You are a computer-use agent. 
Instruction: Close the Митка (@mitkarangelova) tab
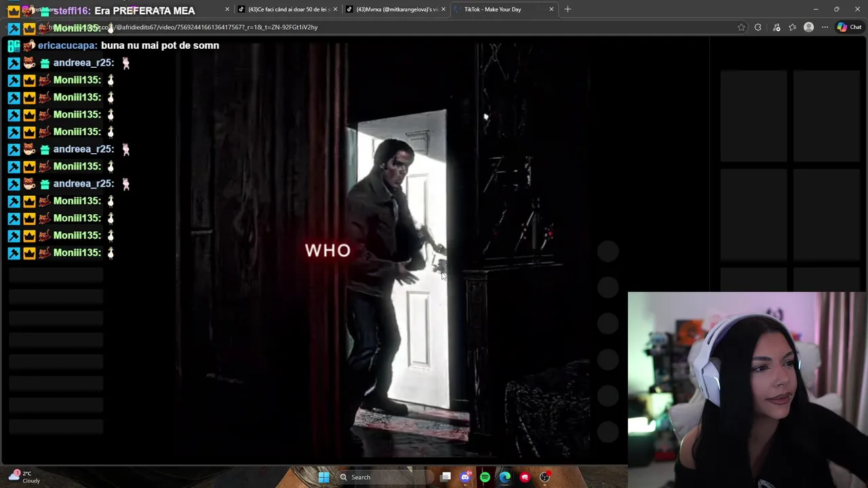443,9
